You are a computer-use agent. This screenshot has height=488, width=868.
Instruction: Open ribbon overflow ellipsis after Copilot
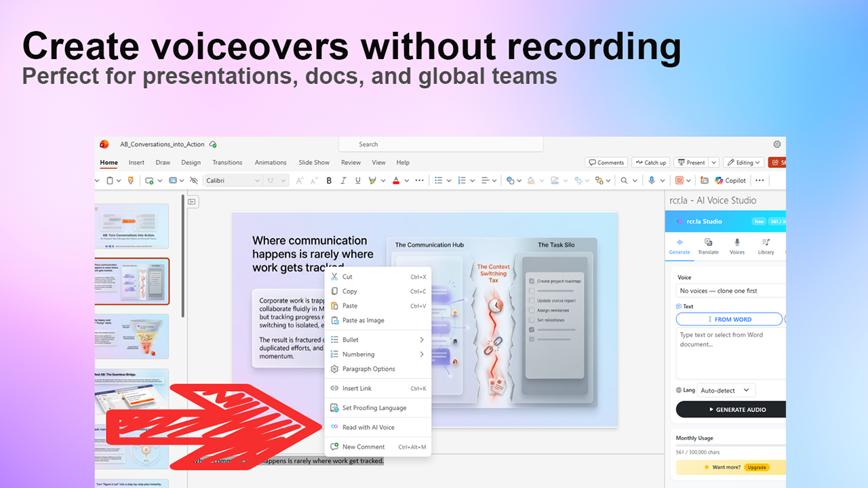(x=759, y=180)
